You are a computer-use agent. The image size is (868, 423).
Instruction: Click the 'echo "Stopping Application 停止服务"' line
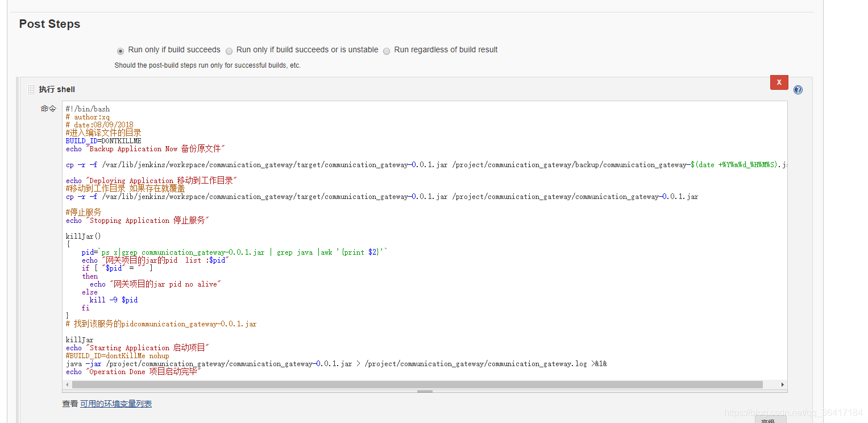pyautogui.click(x=138, y=221)
